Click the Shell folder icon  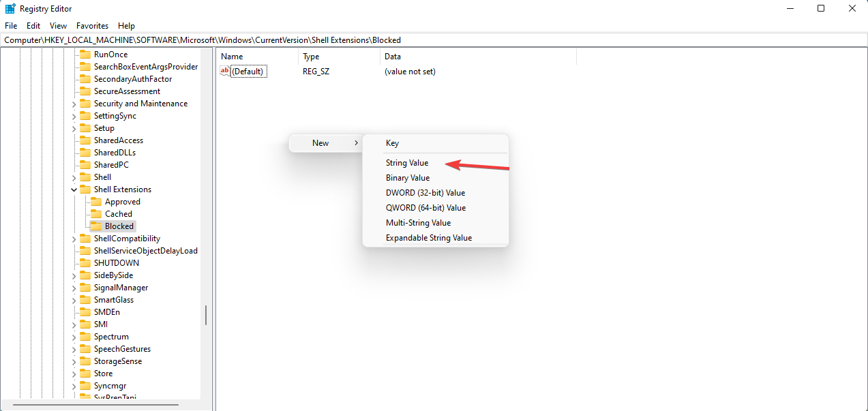85,177
